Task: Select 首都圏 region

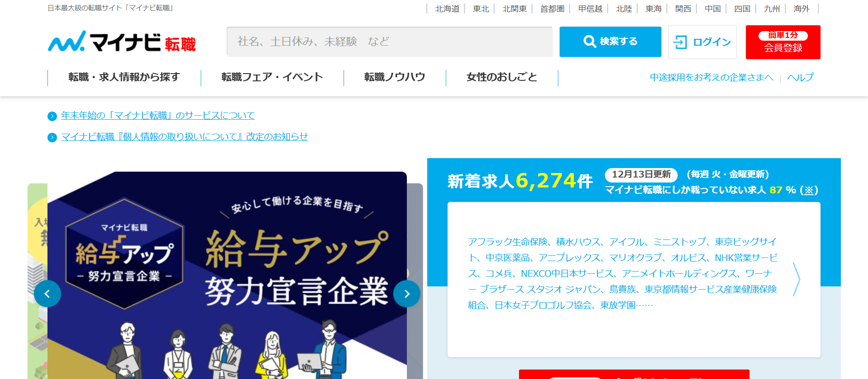Action: pyautogui.click(x=552, y=9)
